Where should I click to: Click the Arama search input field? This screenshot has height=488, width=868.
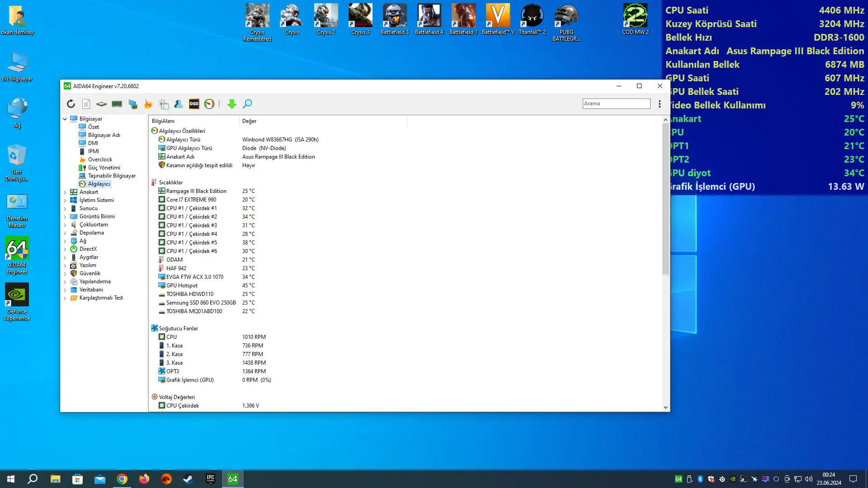click(616, 103)
